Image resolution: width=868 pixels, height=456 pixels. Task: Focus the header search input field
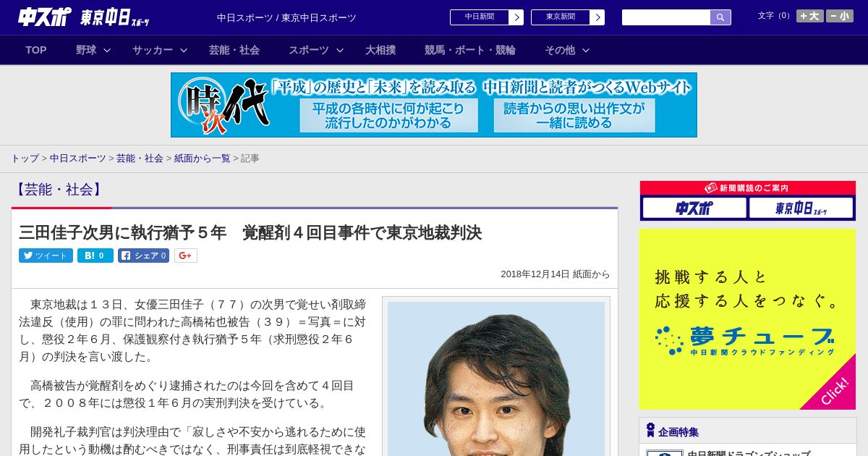point(666,17)
